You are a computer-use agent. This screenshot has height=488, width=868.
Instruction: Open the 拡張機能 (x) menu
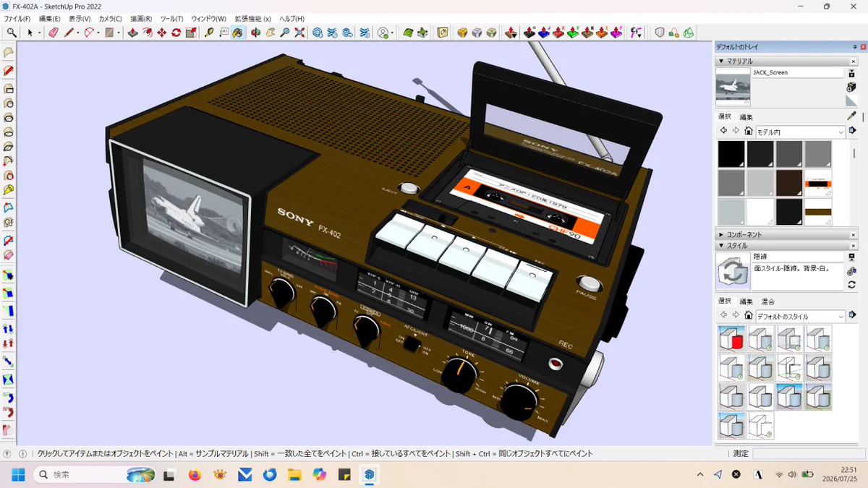coord(252,19)
